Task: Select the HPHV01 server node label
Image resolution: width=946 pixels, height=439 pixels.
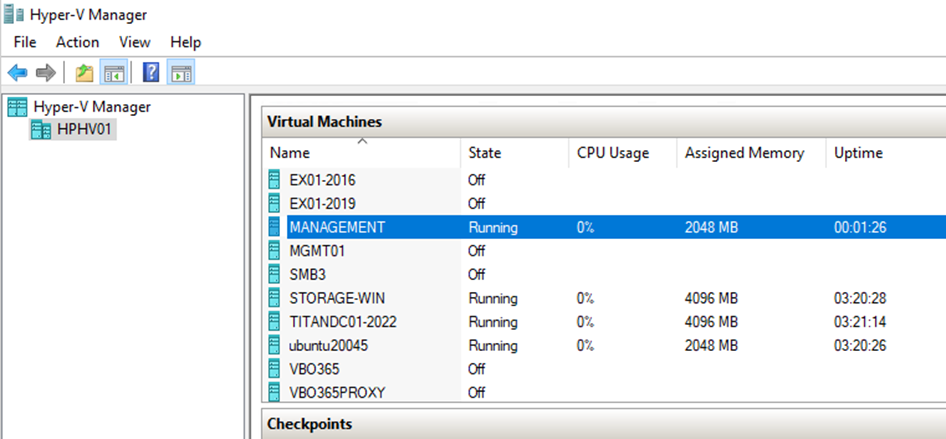Action: (84, 130)
